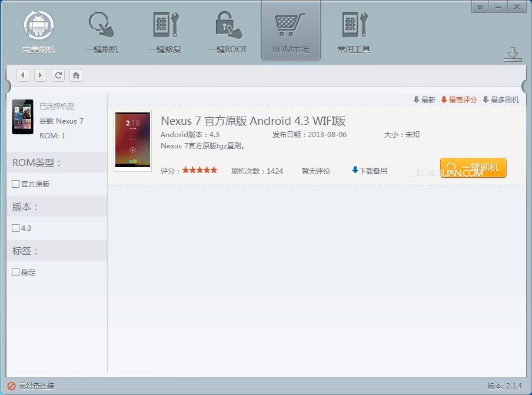Click the 谷歌 Nexus 7 model name
This screenshot has width=532, height=395.
[x=61, y=121]
